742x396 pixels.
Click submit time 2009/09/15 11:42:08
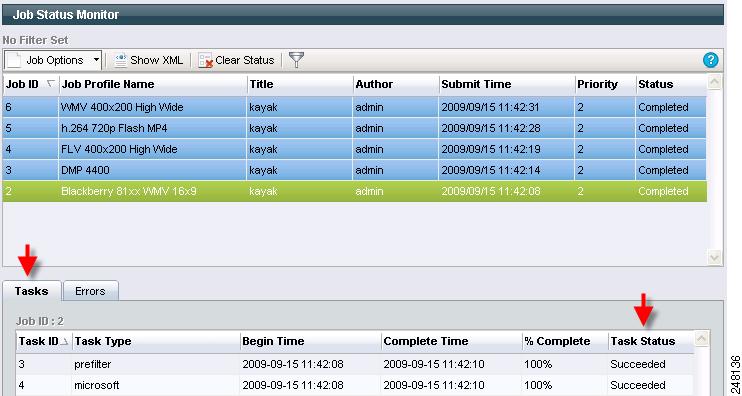(490, 191)
